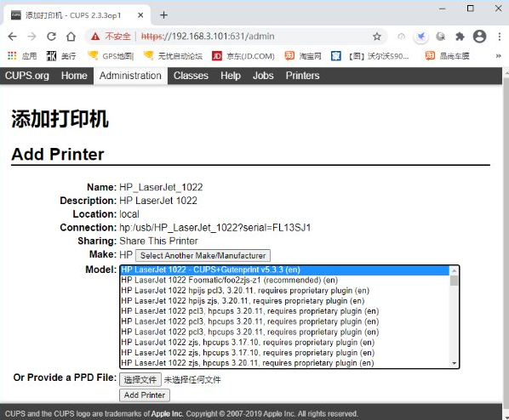509x420 pixels.
Task: Open the Jobs navigation tab
Action: 263,76
